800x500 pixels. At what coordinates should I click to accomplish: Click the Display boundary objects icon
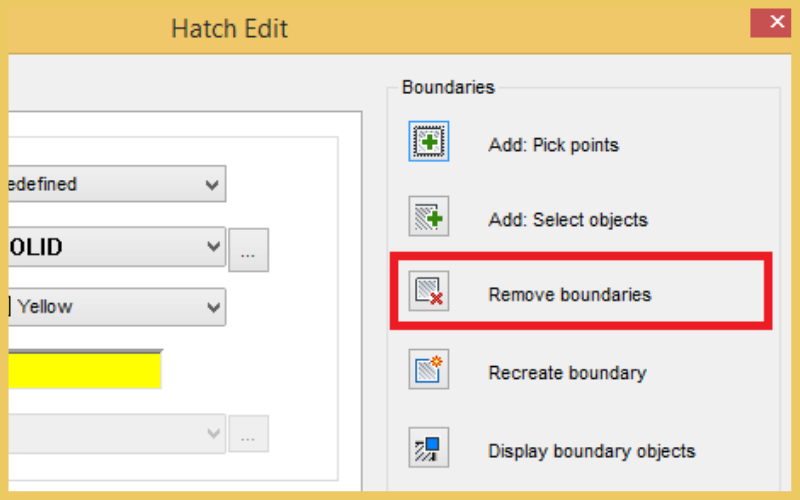click(x=429, y=447)
